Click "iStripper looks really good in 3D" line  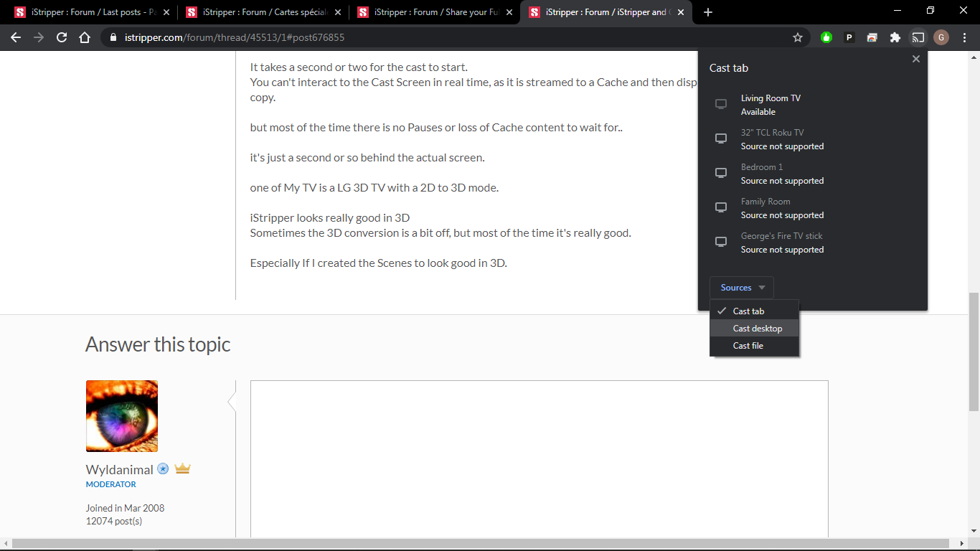[x=330, y=218]
